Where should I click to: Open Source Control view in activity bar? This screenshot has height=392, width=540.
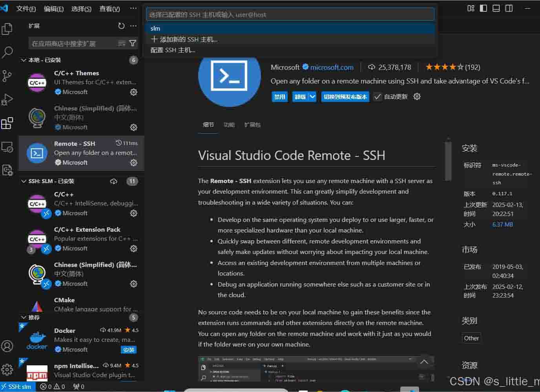tap(7, 76)
